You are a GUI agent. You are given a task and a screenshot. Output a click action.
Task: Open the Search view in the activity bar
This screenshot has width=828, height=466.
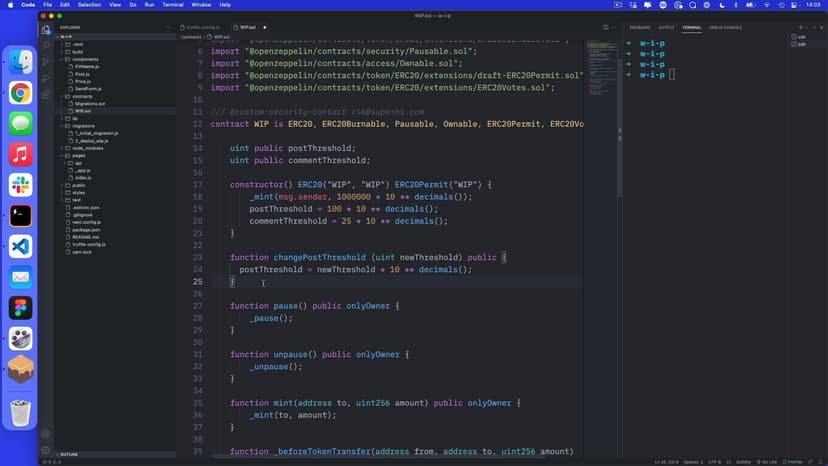(x=46, y=45)
